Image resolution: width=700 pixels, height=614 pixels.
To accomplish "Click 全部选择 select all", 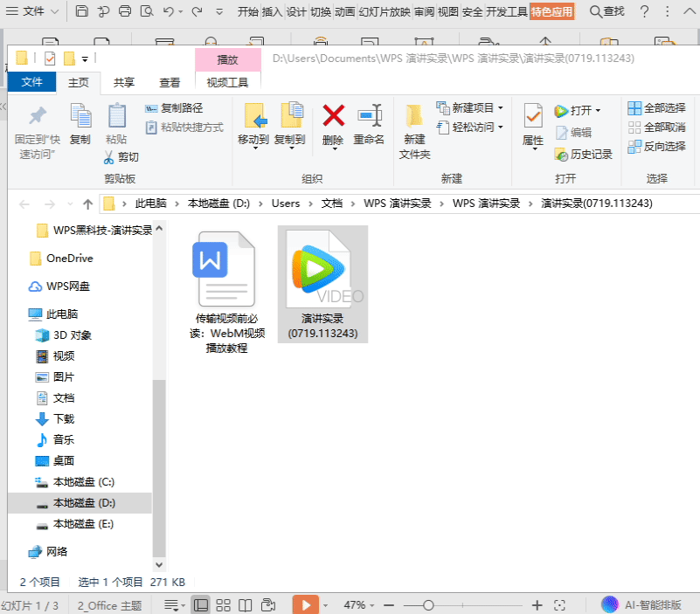I will pyautogui.click(x=656, y=108).
